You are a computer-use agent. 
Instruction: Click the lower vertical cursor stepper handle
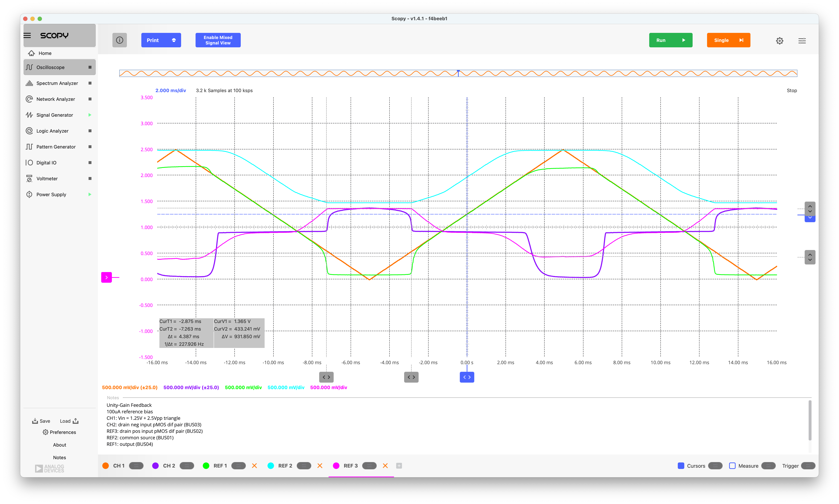810,257
